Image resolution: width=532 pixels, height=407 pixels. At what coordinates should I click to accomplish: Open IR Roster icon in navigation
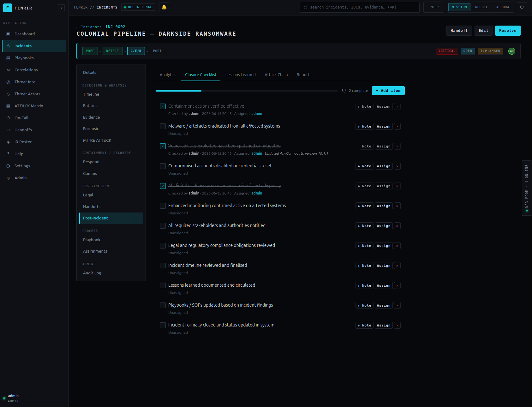click(8, 142)
